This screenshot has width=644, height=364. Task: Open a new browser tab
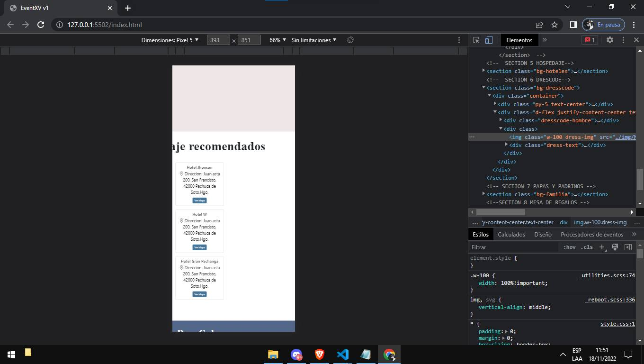[128, 8]
